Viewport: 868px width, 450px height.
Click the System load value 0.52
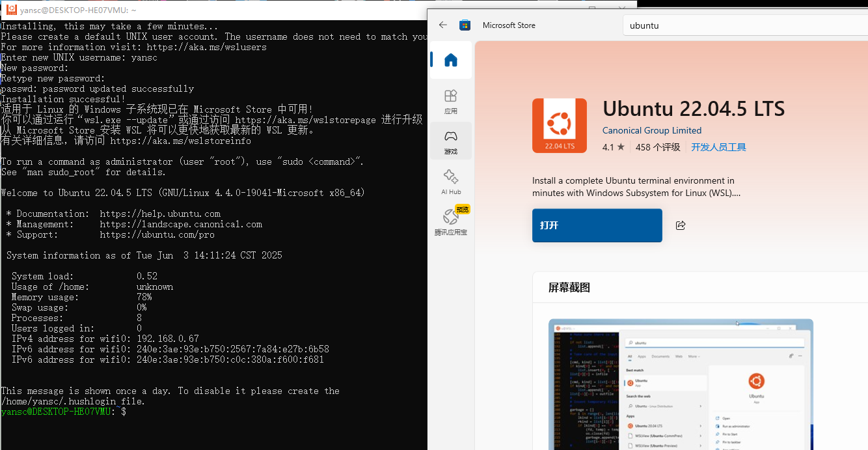point(147,277)
